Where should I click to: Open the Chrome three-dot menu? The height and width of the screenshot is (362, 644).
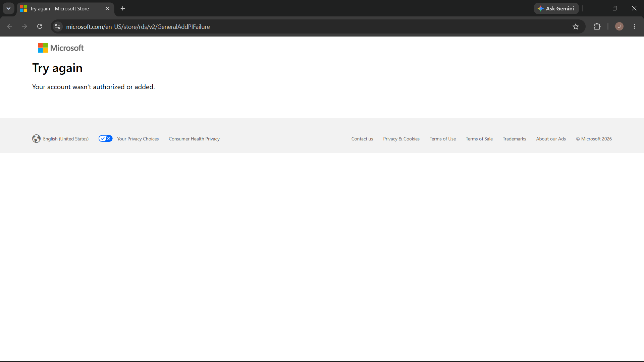click(x=634, y=26)
